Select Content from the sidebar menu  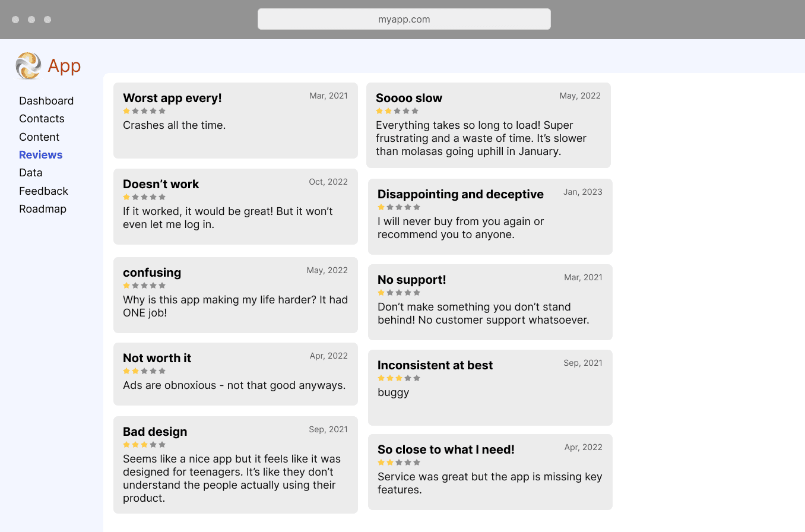[39, 137]
